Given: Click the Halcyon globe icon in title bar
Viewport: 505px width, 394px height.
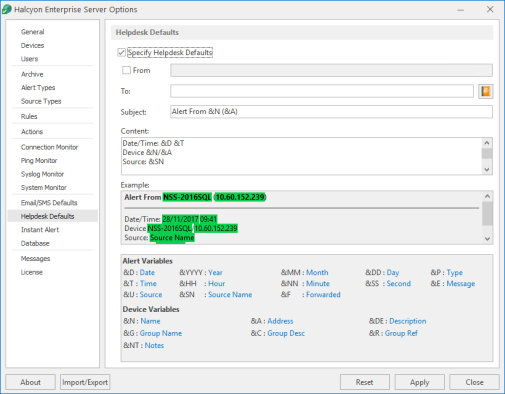Looking at the screenshot, I should pos(7,9).
